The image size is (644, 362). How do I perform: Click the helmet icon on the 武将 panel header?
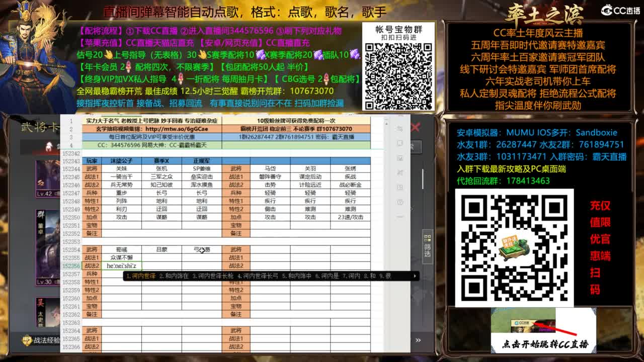(48, 146)
